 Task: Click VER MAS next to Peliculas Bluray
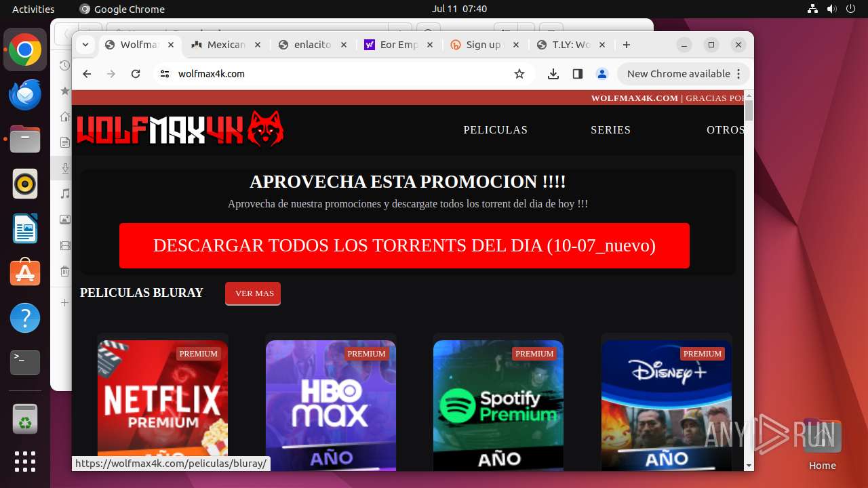(x=254, y=293)
